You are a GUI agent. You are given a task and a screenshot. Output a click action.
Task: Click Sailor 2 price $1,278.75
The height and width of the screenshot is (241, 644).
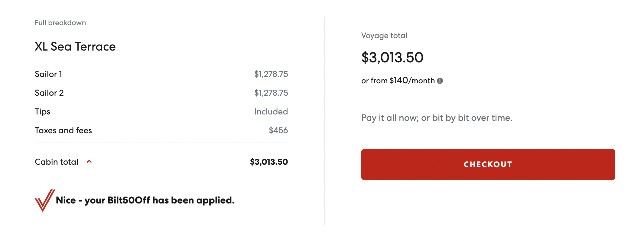click(271, 93)
